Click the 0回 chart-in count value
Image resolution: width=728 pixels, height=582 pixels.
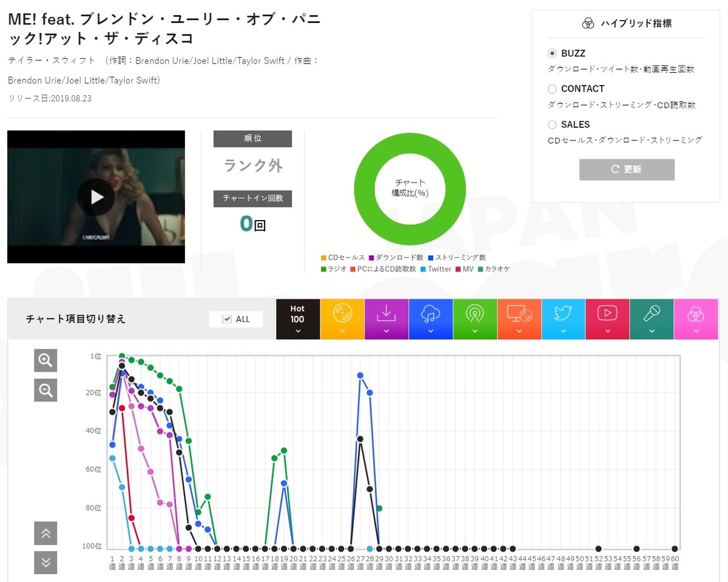pos(252,224)
